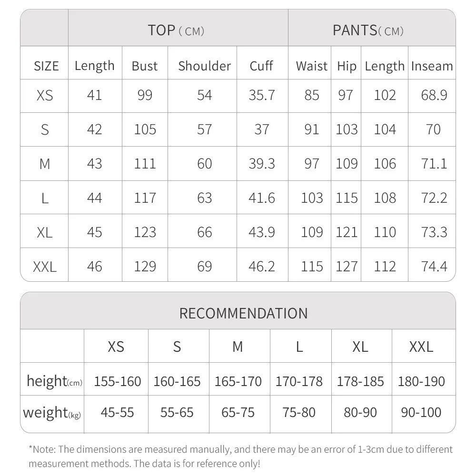Click the measurement error note text
The height and width of the screenshot is (476, 476).
[240, 456]
